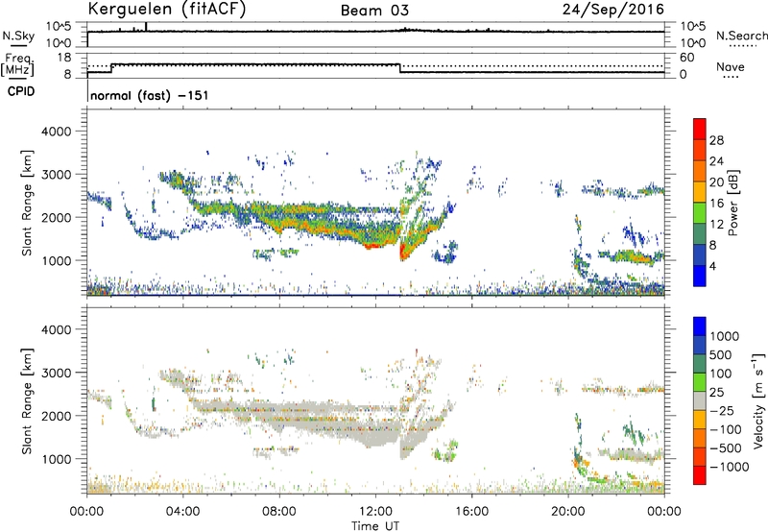Screen dimensions: 768x532
Task: Click the 'Velocity [m s-1]' colorbar label
Action: coord(758,400)
